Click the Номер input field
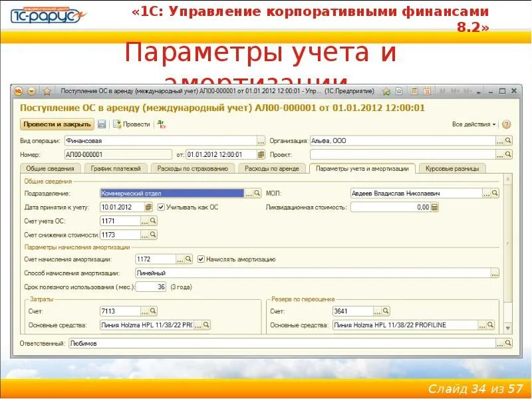Viewport: 532px width, 399px height. tap(118, 154)
